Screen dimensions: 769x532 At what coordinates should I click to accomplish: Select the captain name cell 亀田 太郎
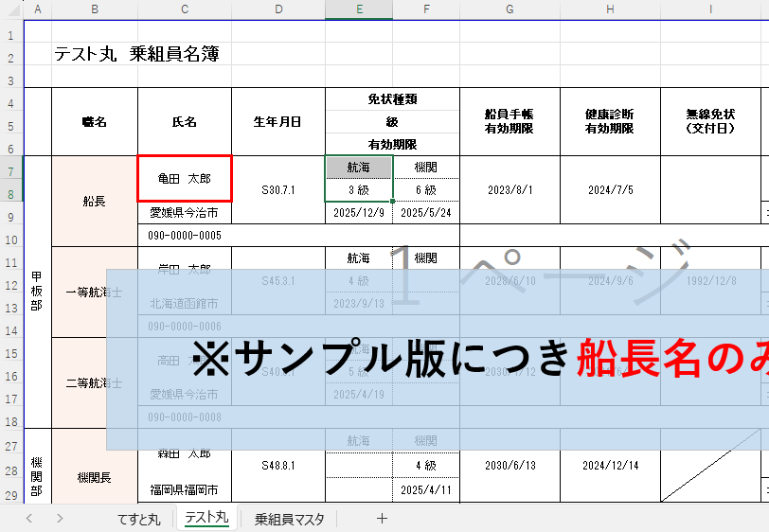tap(185, 179)
